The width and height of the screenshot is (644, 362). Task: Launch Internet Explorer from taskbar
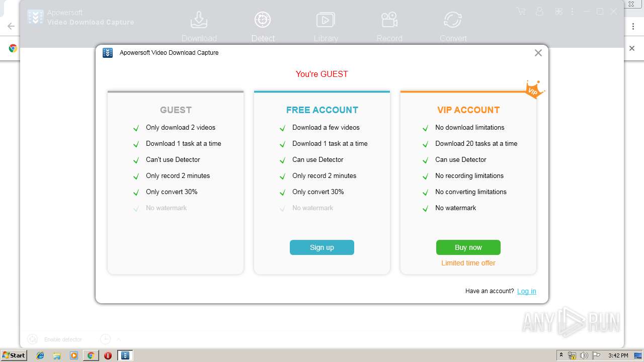coord(40,355)
